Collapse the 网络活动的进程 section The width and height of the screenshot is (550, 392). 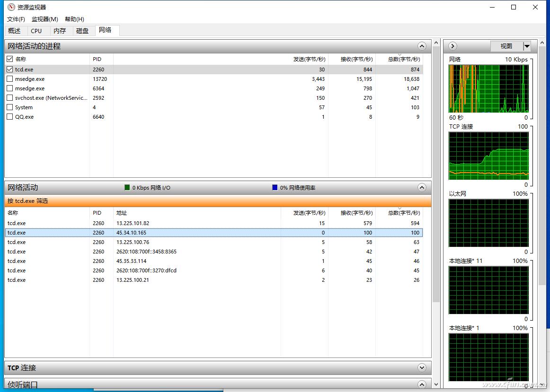coord(422,46)
